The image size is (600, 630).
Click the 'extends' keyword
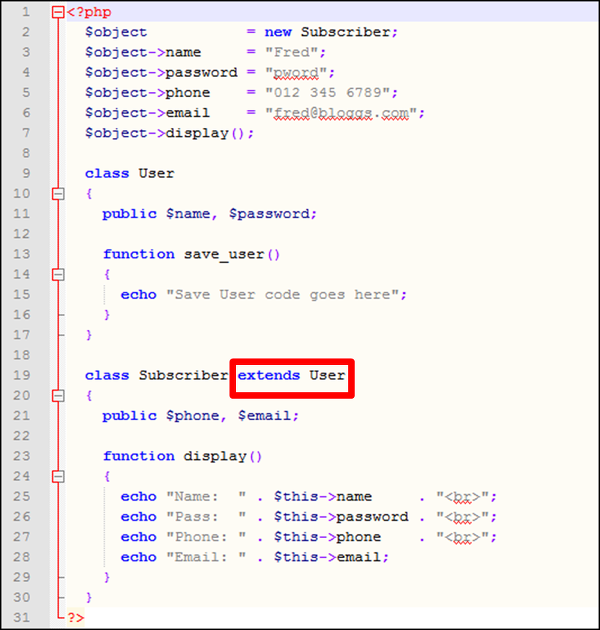[269, 376]
